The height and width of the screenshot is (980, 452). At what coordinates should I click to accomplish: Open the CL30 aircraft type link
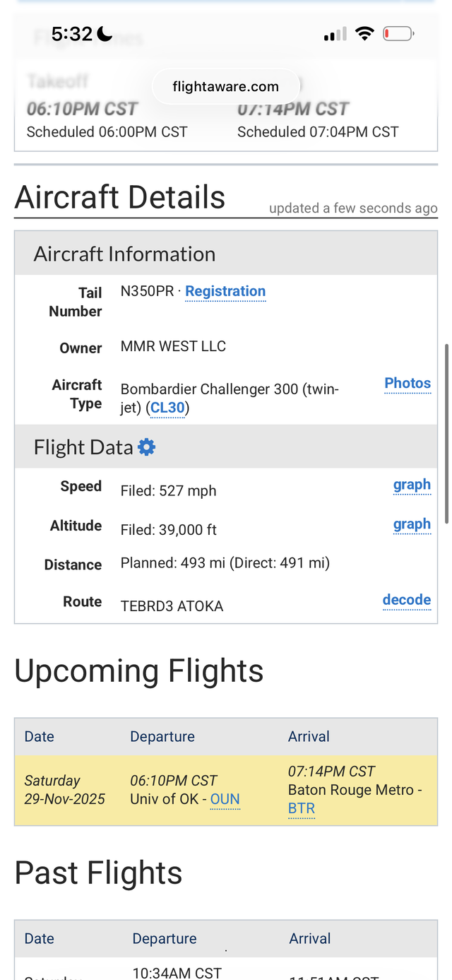[167, 408]
